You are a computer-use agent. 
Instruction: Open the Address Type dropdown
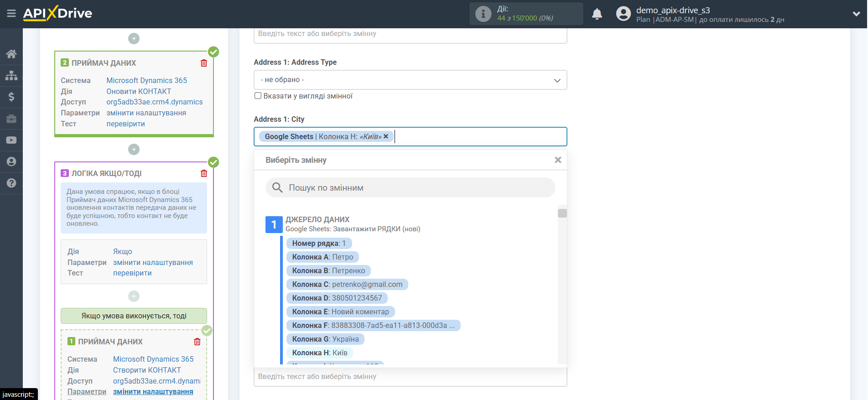pos(410,80)
